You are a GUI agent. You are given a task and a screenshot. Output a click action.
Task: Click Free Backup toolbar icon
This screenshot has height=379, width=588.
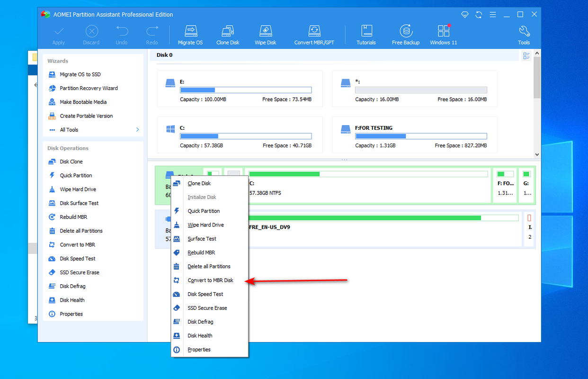[x=406, y=35]
